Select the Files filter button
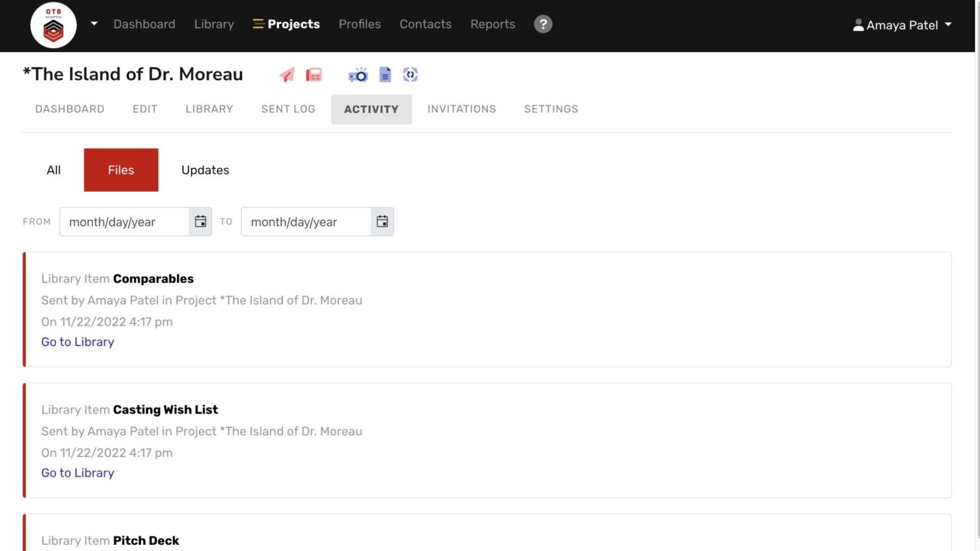 click(x=120, y=170)
